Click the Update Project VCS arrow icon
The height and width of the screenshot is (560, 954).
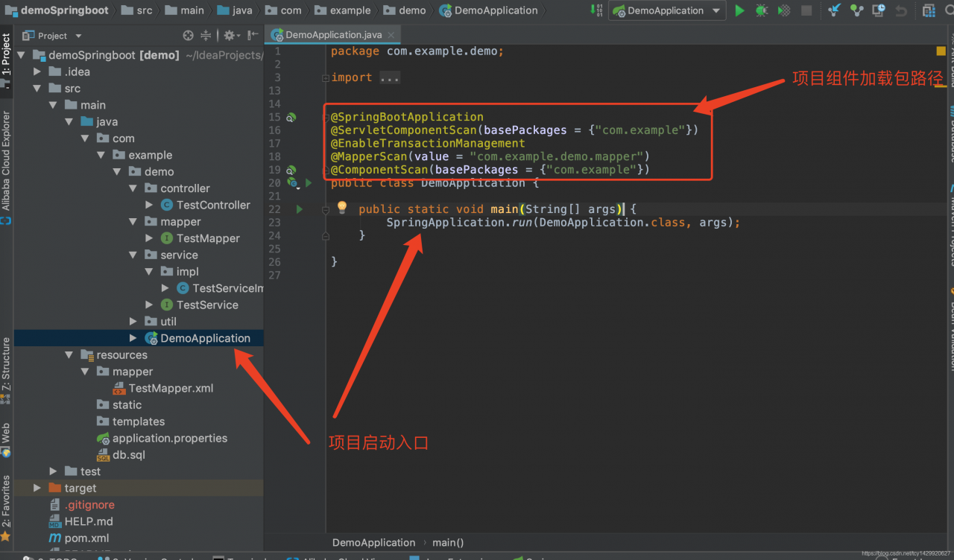click(834, 10)
